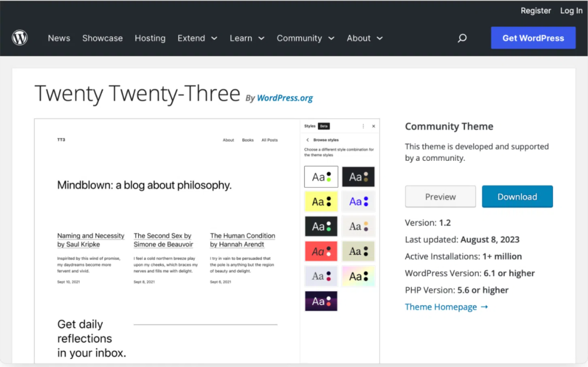
Task: Click the blue Download button
Action: coord(517,196)
